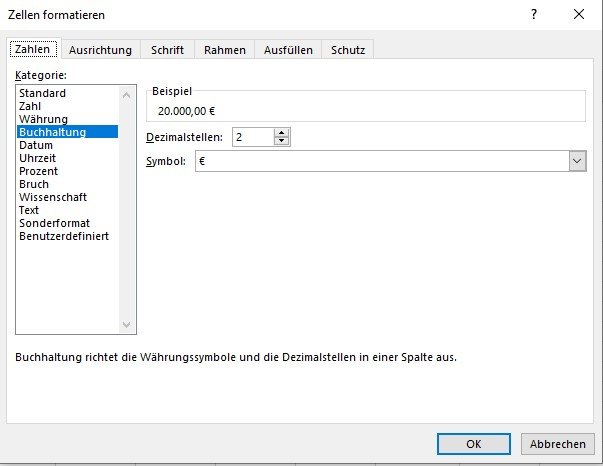Choose the Standard category

tap(42, 93)
